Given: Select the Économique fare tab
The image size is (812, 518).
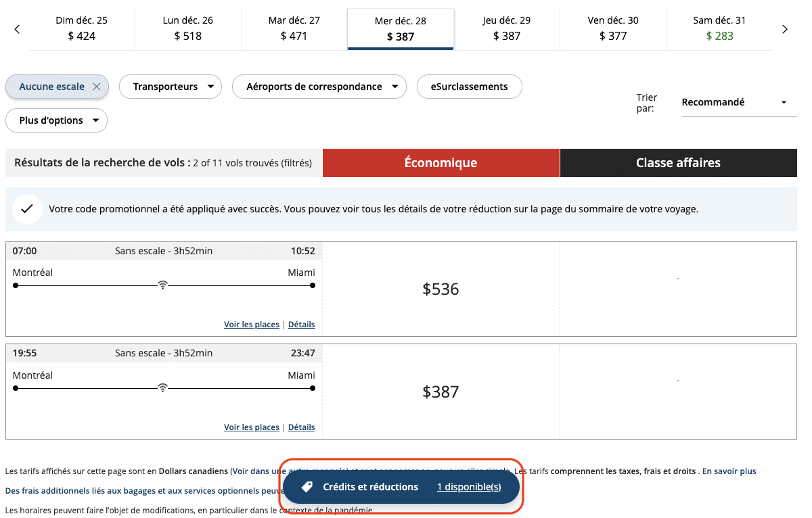Looking at the screenshot, I should [441, 162].
